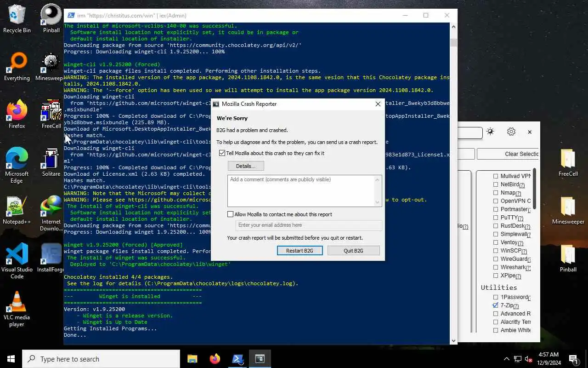
Task: Switch to Firefox in the taskbar
Action: click(215, 359)
